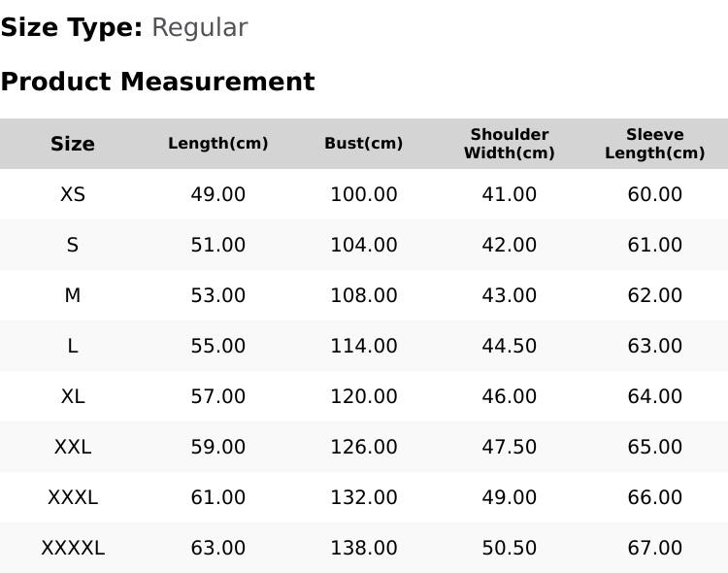Image resolution: width=728 pixels, height=573 pixels.
Task: Click the Bust(cm) column header
Action: (x=364, y=143)
